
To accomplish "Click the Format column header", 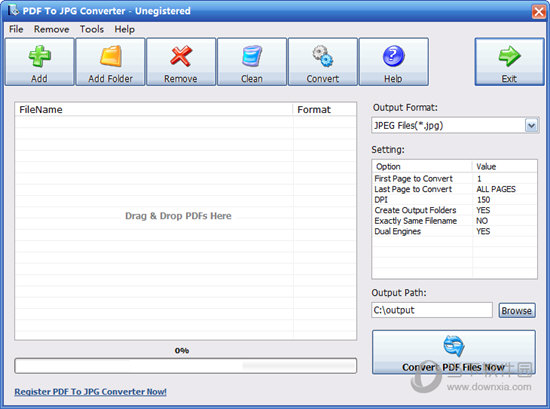I will click(325, 109).
